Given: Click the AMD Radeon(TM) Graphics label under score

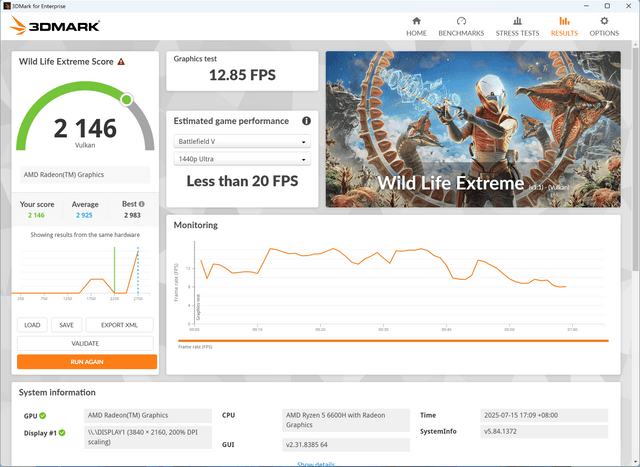Looking at the screenshot, I should pyautogui.click(x=85, y=175).
